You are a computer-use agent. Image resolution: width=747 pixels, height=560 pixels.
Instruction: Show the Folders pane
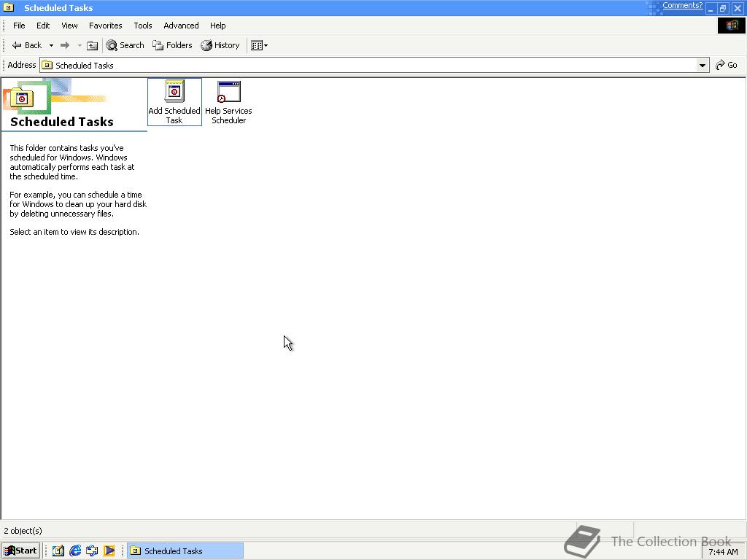click(x=172, y=45)
